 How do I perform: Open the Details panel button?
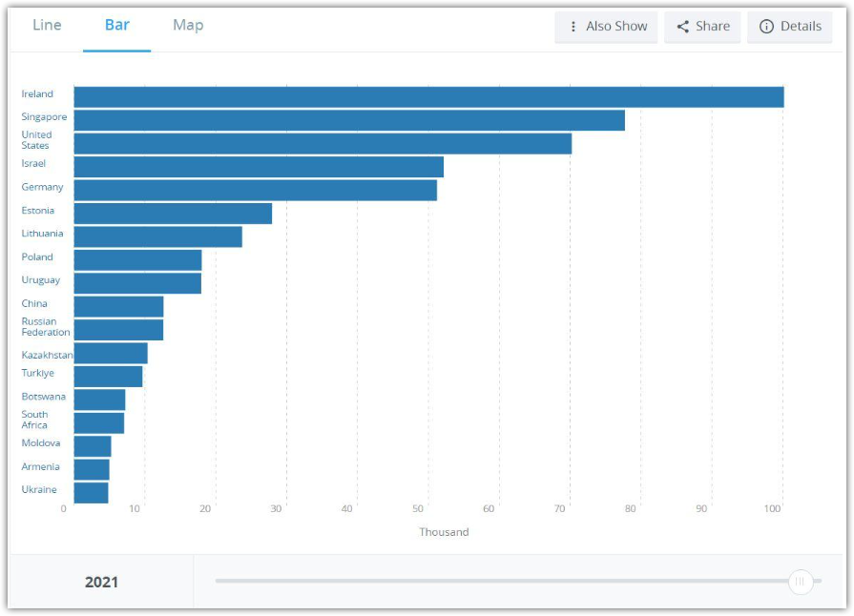[x=790, y=27]
